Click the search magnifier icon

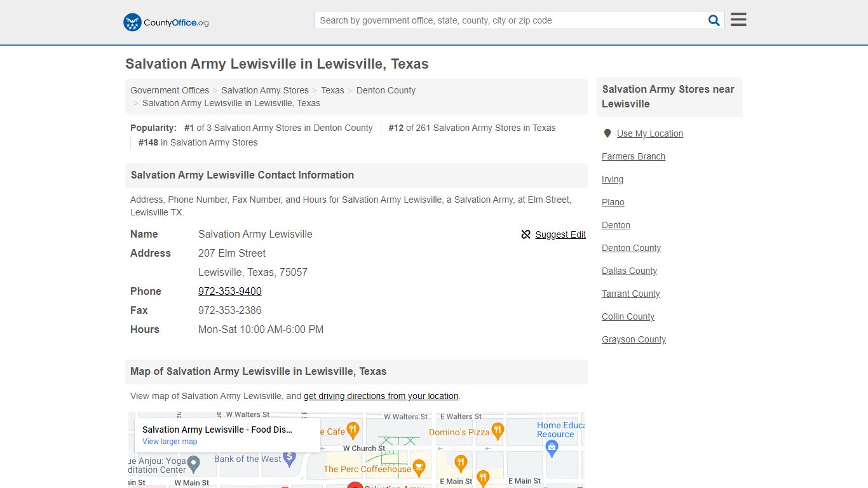coord(714,20)
